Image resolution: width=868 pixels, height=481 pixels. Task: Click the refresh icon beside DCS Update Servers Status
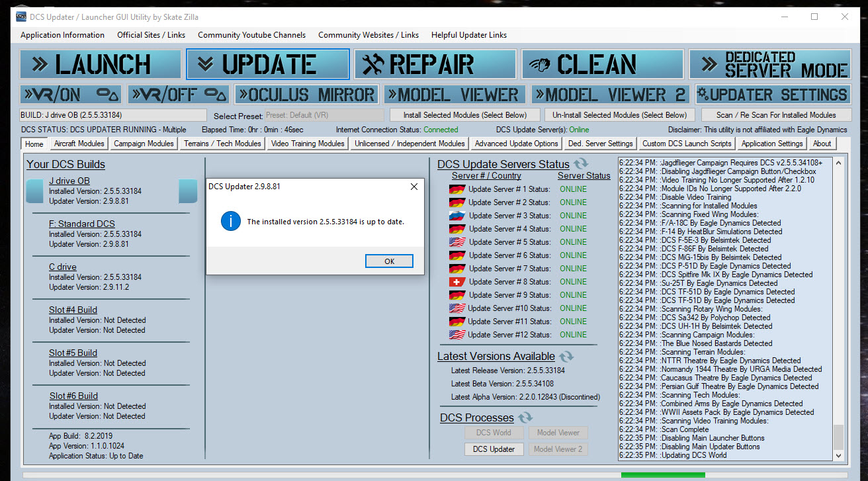[581, 163]
